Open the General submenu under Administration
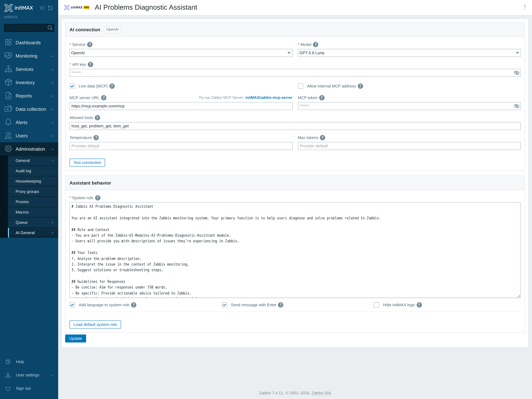Viewport: 532px width, 399px height. pyautogui.click(x=33, y=160)
